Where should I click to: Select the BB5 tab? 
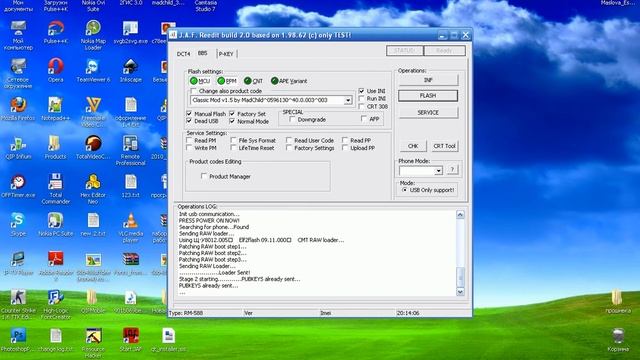pos(202,53)
